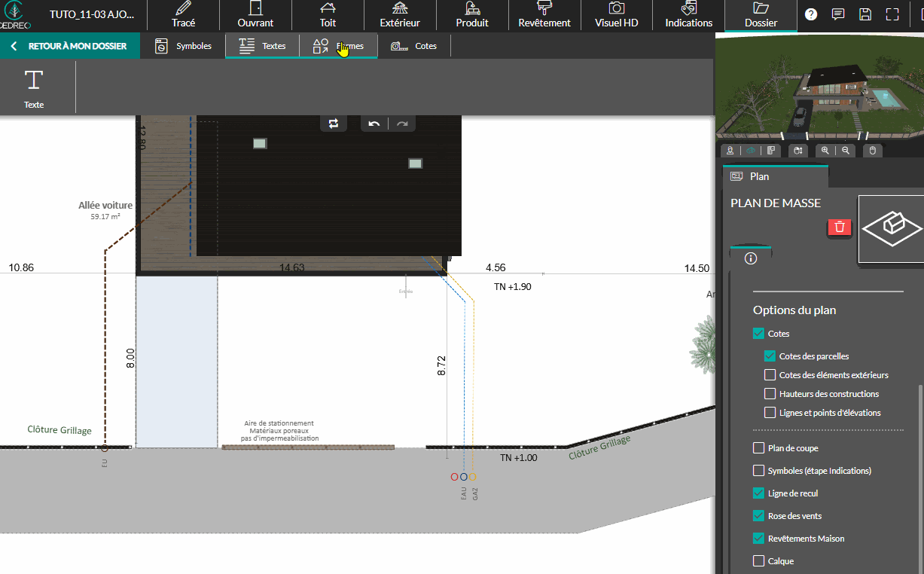
Task: Check Lignes et points d'élévations
Action: click(x=770, y=413)
